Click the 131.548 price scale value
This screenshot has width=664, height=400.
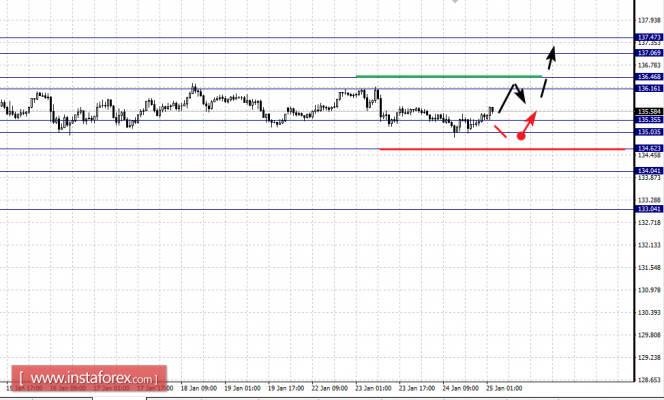click(649, 268)
